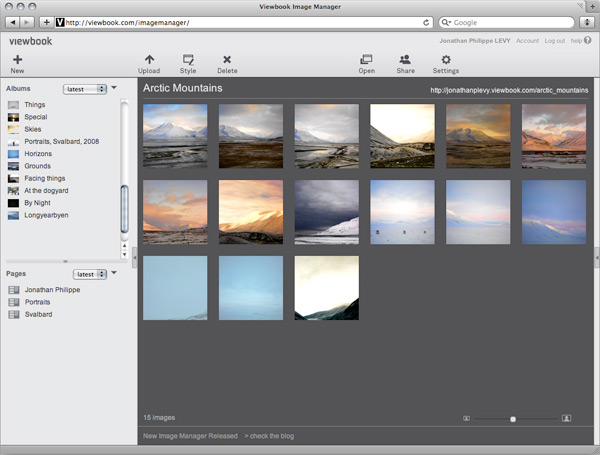Click albums list scroll up arrow
Image resolution: width=600 pixels, height=455 pixels.
tap(124, 246)
